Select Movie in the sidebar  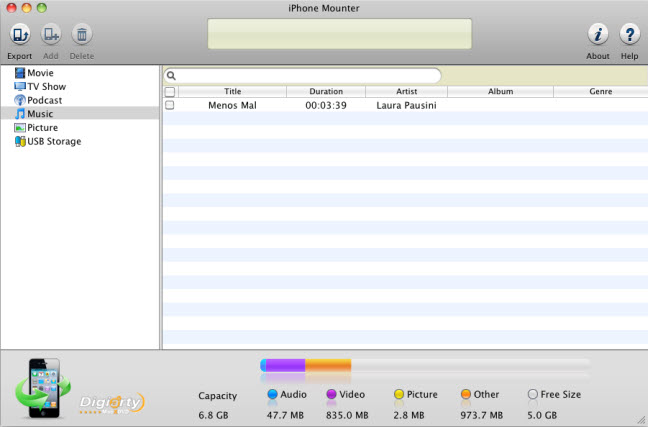(40, 73)
